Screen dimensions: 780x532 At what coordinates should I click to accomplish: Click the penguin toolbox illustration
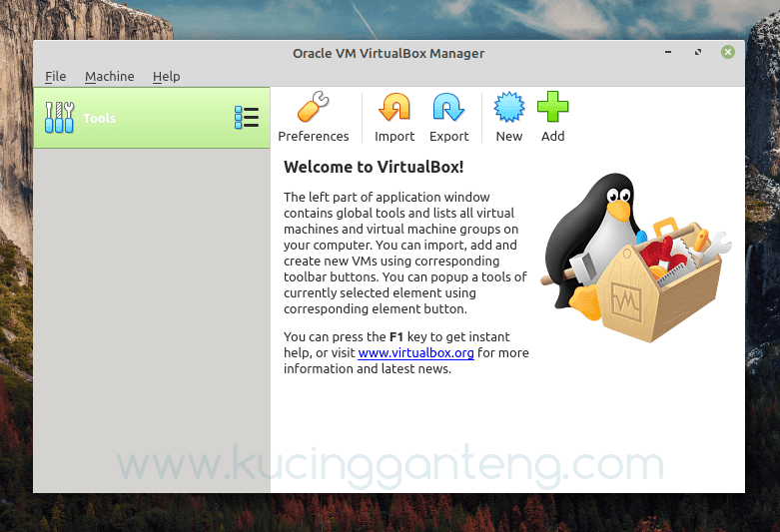point(636,258)
